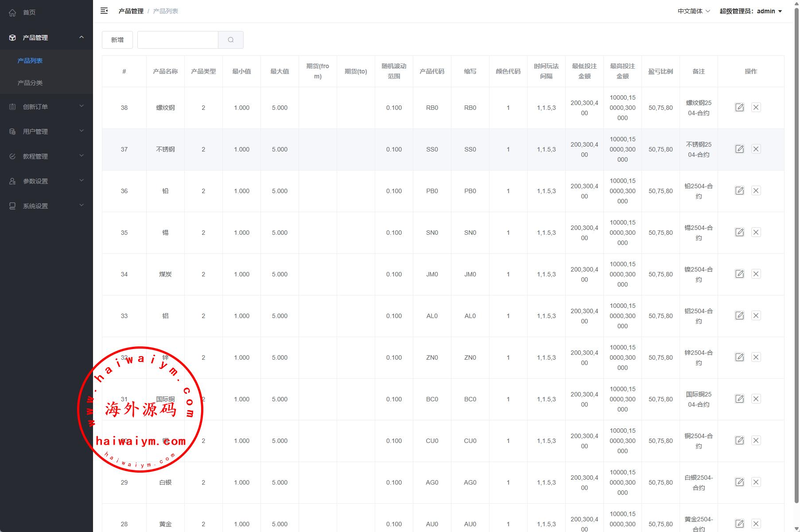Focus the product search input field

coord(178,40)
